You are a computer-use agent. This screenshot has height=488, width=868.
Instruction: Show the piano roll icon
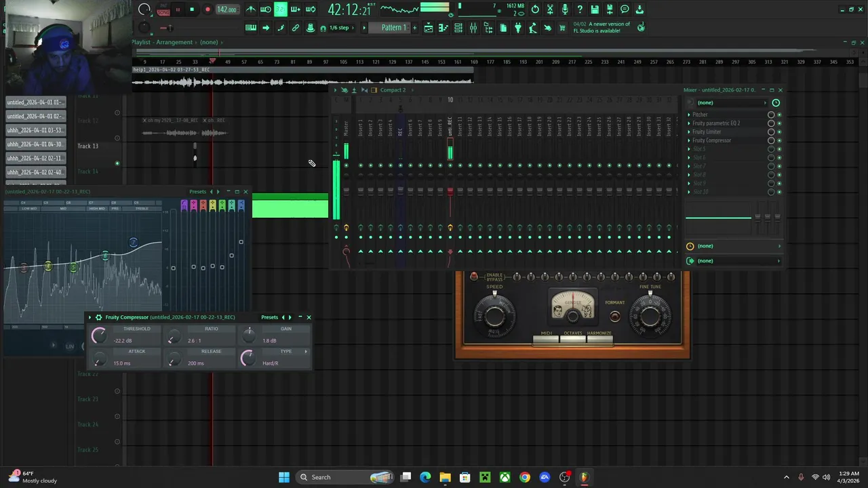click(x=443, y=28)
